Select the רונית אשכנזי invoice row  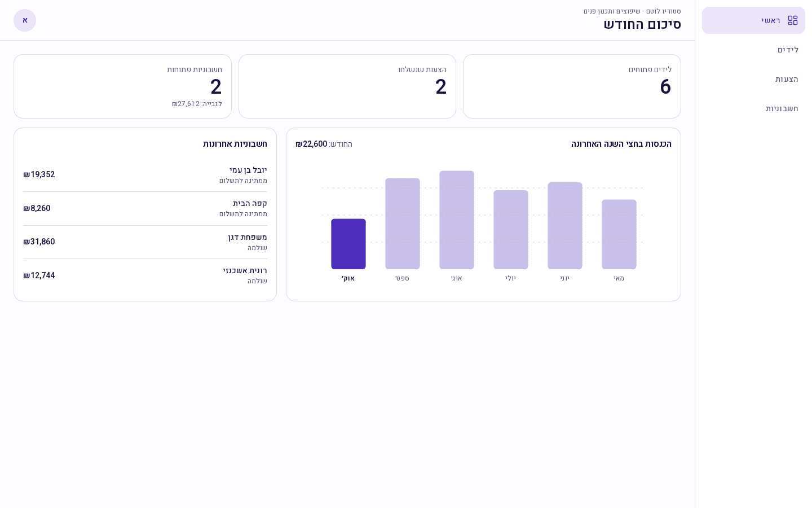click(145, 275)
